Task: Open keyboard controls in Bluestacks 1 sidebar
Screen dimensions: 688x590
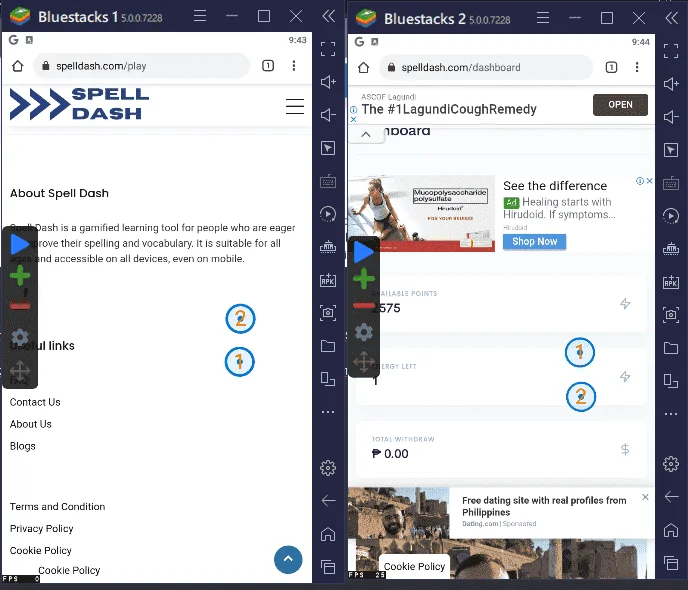Action: [x=328, y=181]
